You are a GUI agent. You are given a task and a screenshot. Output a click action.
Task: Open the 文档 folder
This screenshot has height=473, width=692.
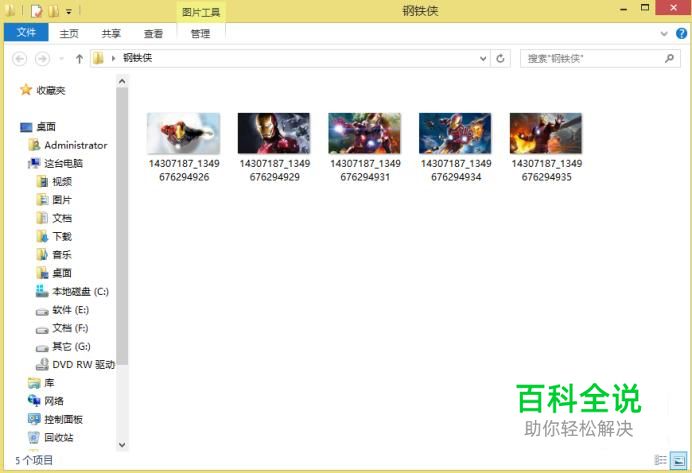[x=62, y=218]
